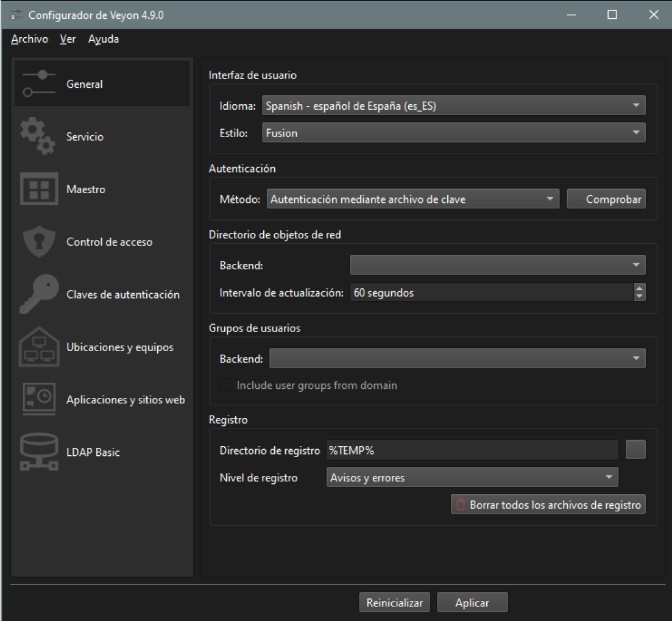Select the Aplicaciones y sitios web label
The height and width of the screenshot is (621, 672).
pos(126,400)
